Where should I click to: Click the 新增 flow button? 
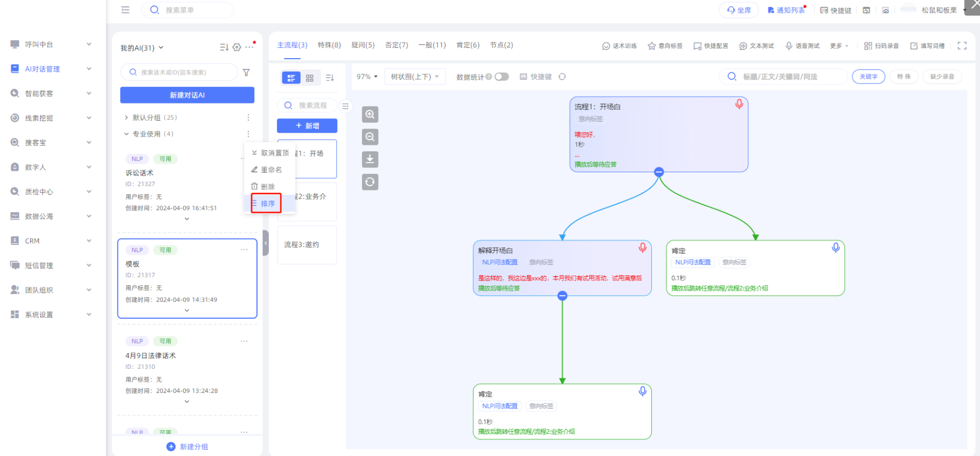[307, 126]
